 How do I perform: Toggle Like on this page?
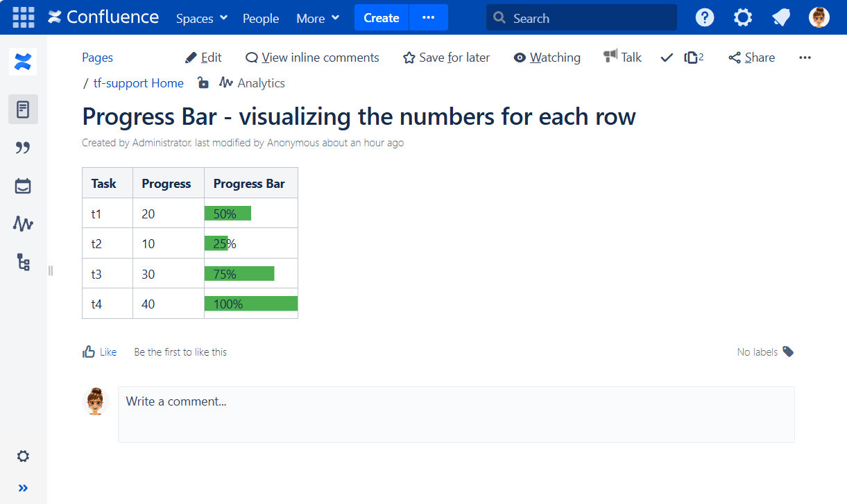(x=99, y=352)
